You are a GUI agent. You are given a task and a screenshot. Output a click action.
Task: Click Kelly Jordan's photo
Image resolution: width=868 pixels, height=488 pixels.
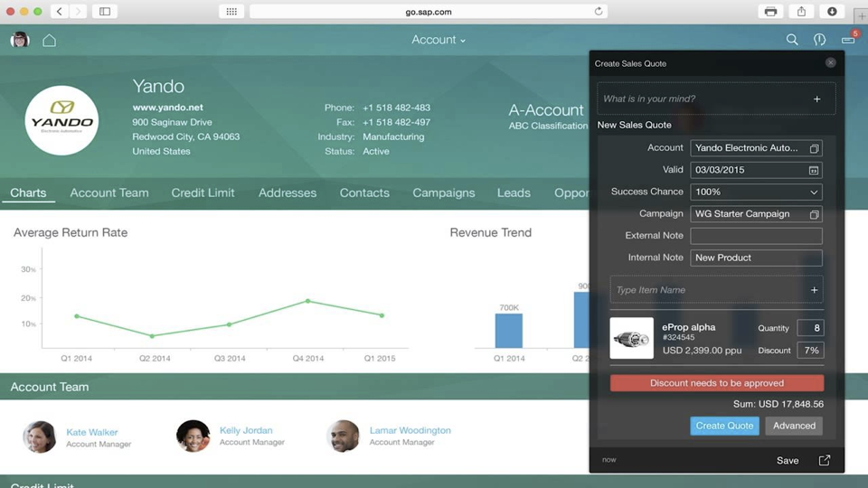193,436
